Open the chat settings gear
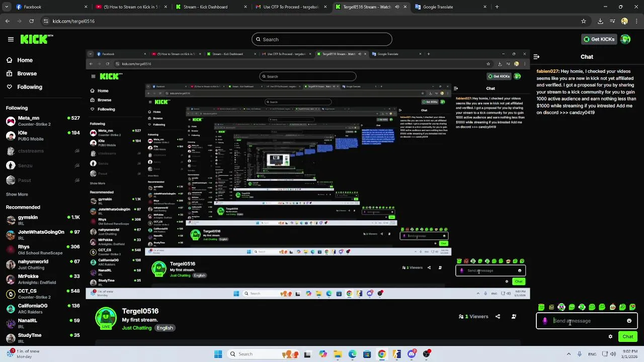The width and height of the screenshot is (644, 362). click(x=610, y=337)
